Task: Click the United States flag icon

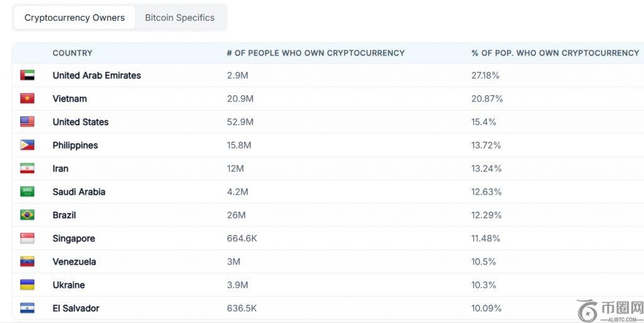Action: [27, 122]
